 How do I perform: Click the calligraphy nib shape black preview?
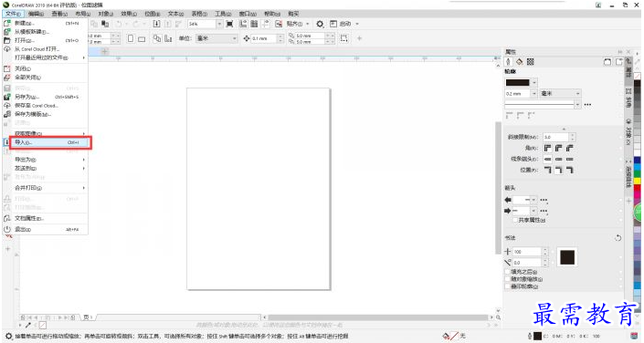click(x=567, y=257)
